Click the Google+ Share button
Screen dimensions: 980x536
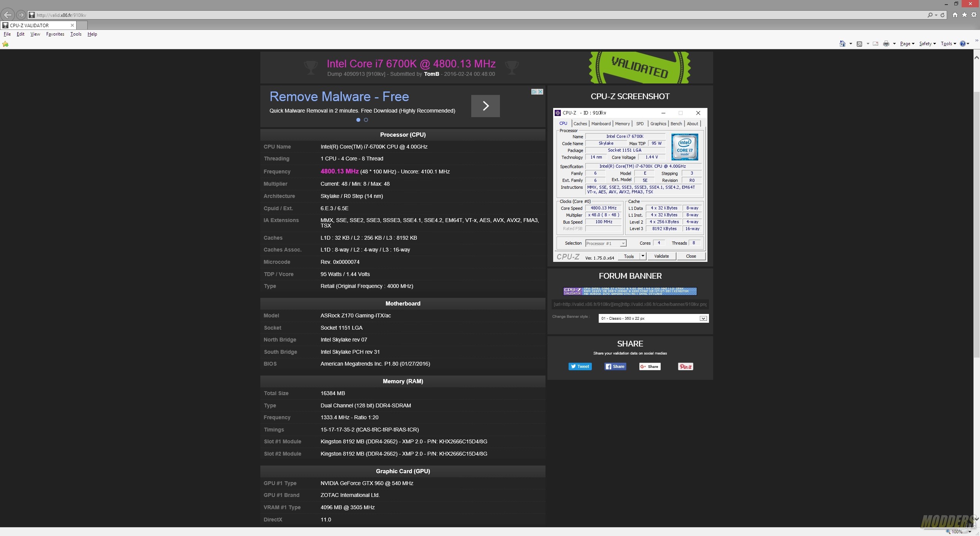(x=650, y=367)
